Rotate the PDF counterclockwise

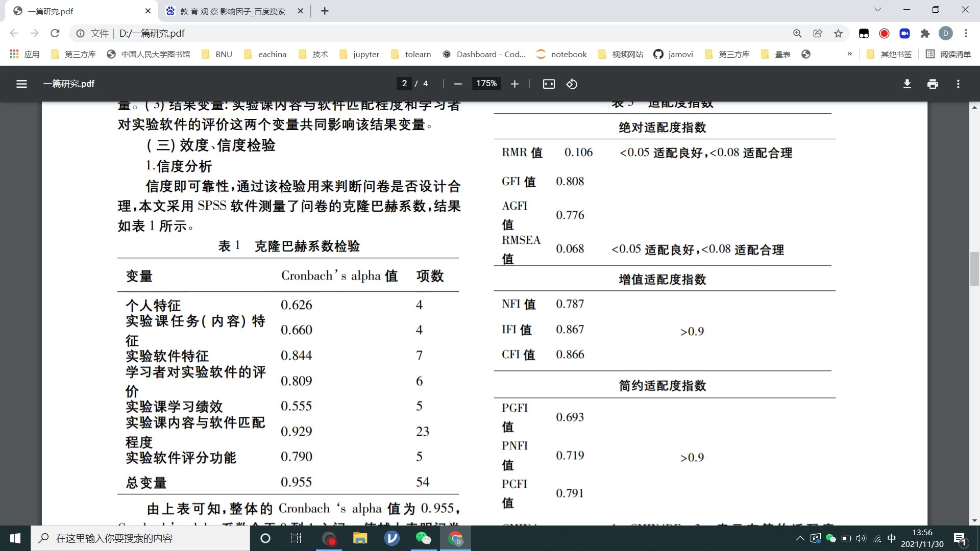[x=572, y=84]
